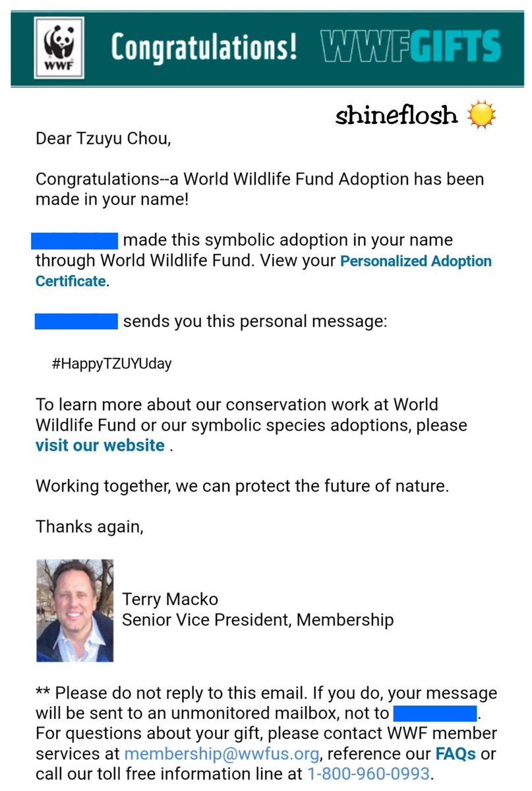Click redacted name before 'sends you this personal message'
The image size is (532, 791).
(x=76, y=321)
